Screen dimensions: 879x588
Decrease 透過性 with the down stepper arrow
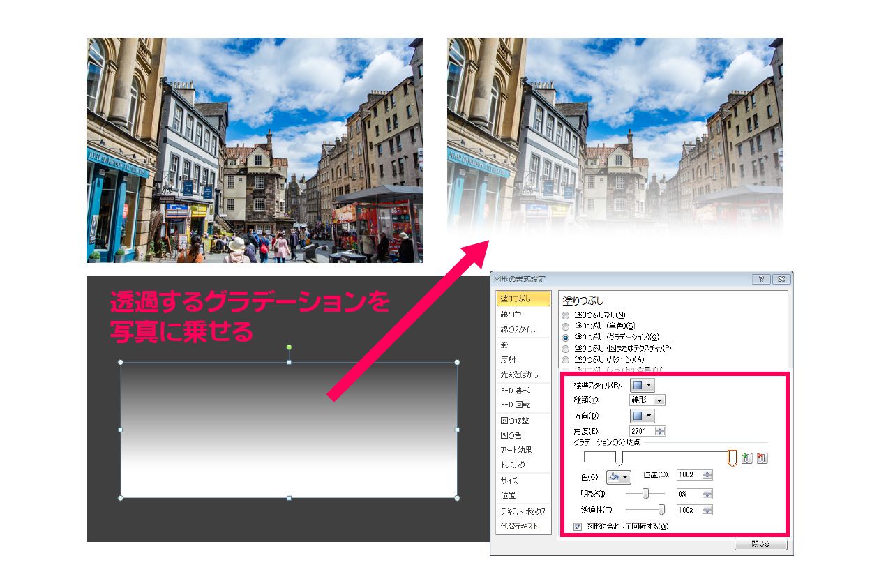(x=706, y=513)
